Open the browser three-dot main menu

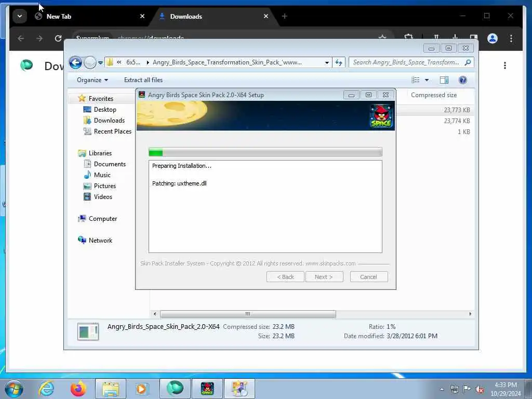click(x=511, y=38)
